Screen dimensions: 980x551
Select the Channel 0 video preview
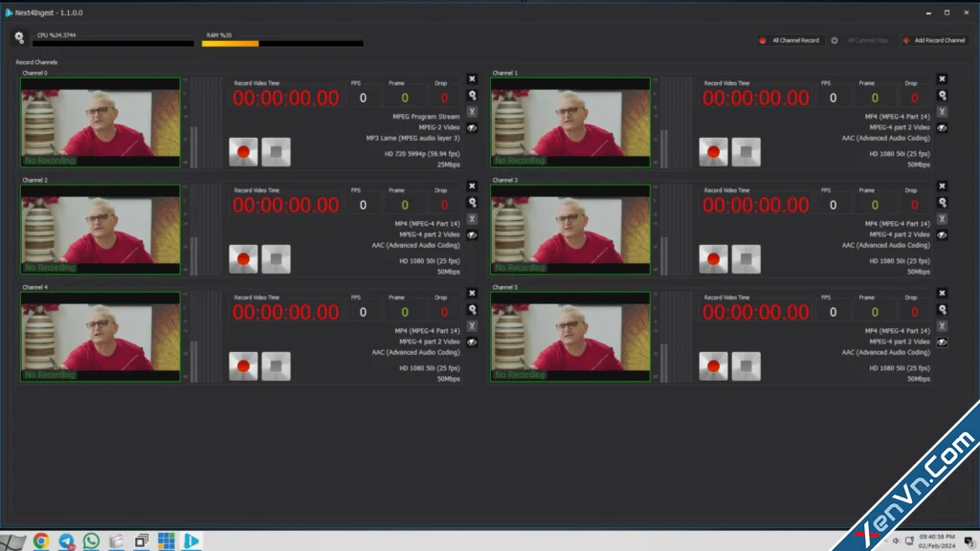(x=100, y=122)
